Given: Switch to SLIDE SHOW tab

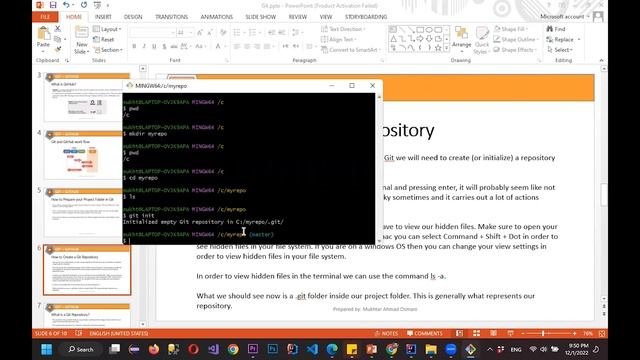Looking at the screenshot, I should (x=260, y=17).
